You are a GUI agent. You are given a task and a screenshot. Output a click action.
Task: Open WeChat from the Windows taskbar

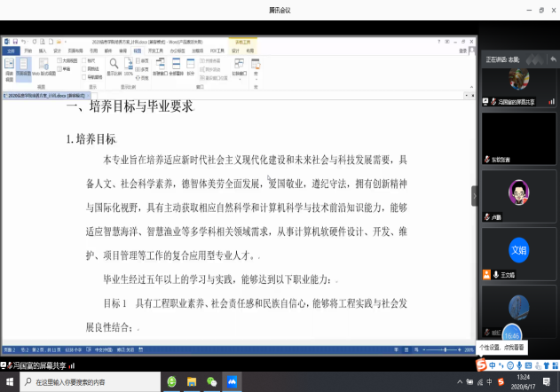tap(211, 382)
